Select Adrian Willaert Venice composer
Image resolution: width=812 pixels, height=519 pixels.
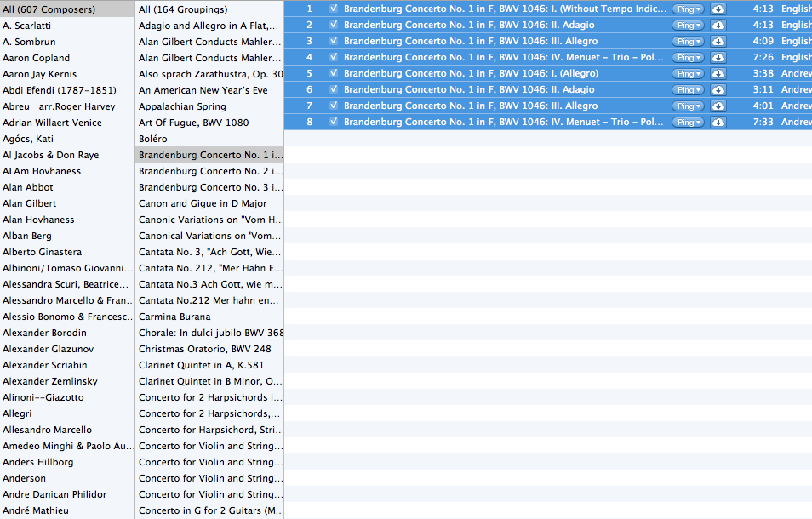click(x=67, y=123)
